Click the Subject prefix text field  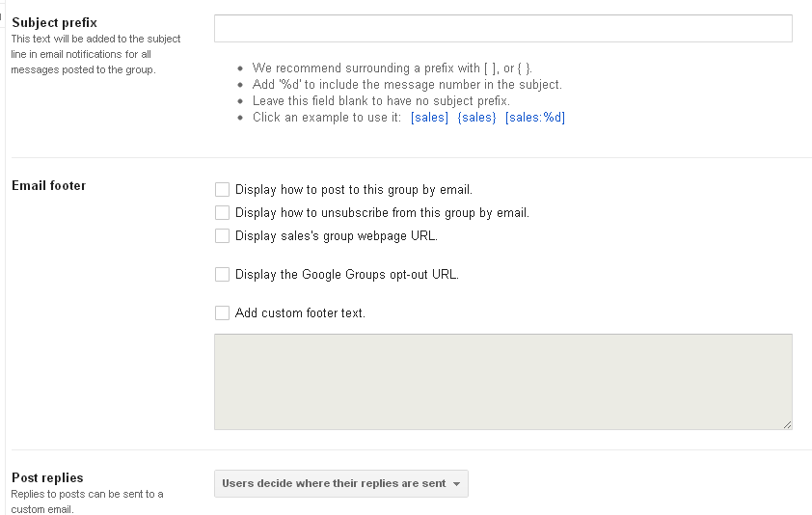coord(502,28)
